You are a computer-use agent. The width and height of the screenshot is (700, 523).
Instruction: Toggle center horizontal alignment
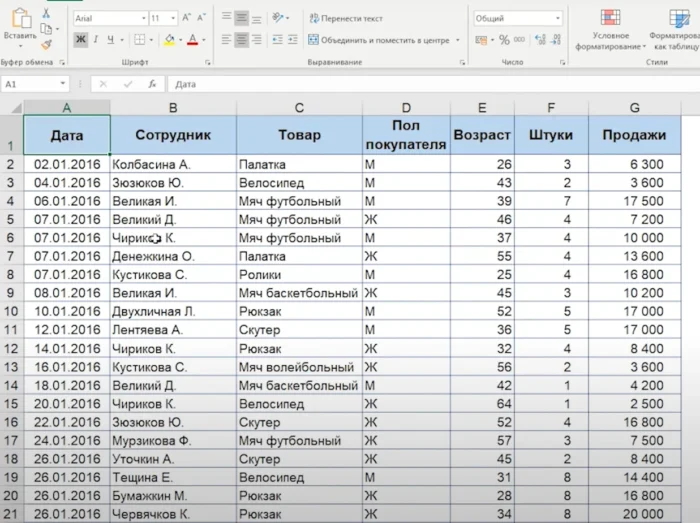(243, 40)
